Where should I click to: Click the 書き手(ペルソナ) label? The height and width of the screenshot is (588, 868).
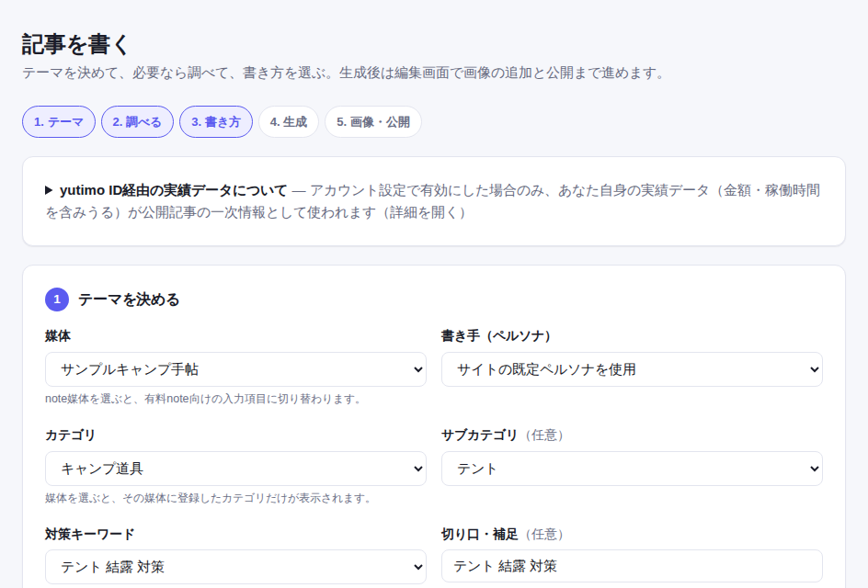(x=496, y=336)
